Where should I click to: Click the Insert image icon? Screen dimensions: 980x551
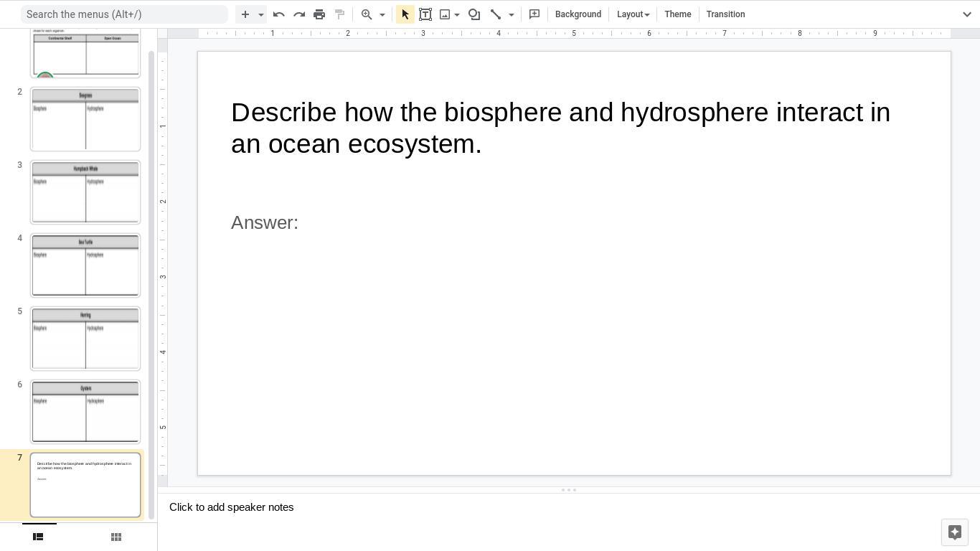(x=445, y=14)
